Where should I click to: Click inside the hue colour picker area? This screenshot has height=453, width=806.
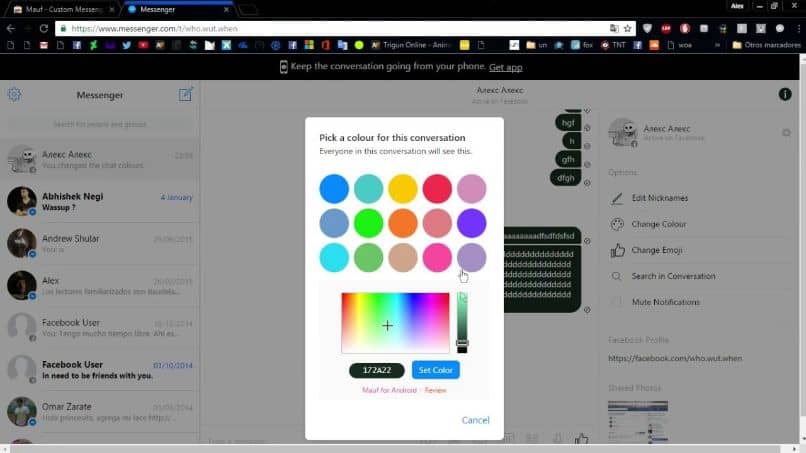[395, 323]
